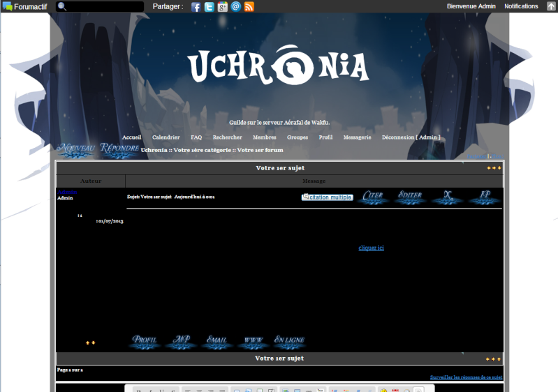
Task: Open the Accueil menu item
Action: tap(132, 137)
